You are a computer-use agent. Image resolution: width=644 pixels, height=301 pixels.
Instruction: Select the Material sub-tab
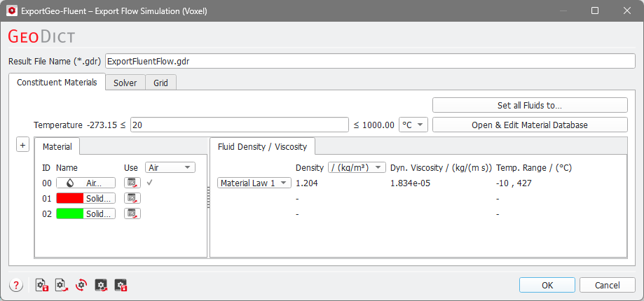click(57, 146)
